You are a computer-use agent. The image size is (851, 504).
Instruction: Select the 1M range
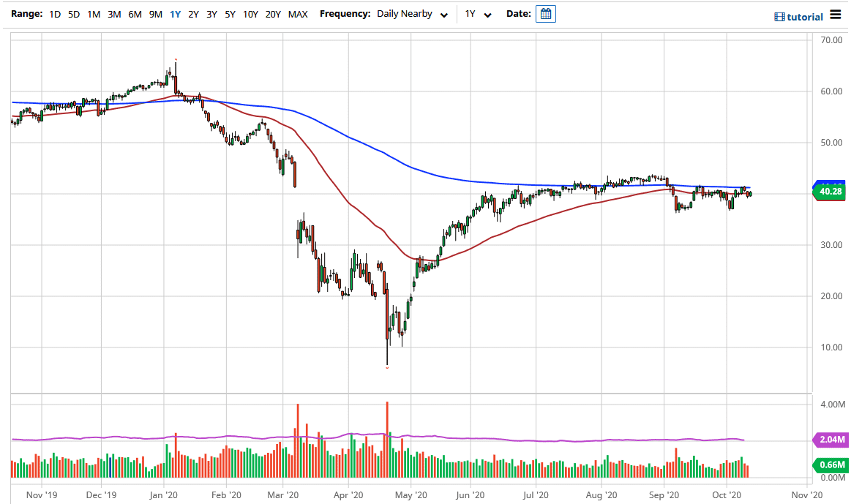pyautogui.click(x=94, y=13)
